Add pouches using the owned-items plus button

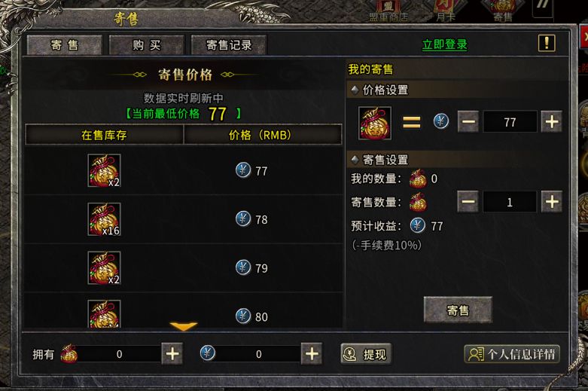click(172, 353)
